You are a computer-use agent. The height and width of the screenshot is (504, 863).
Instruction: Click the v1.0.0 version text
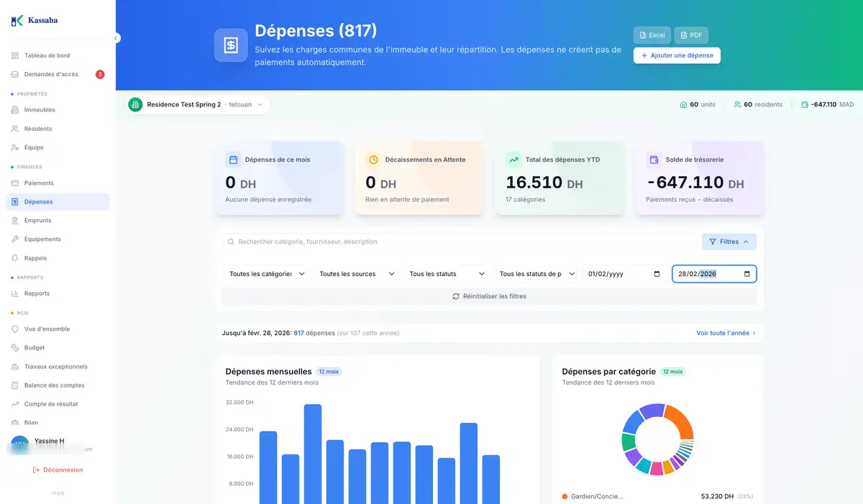pyautogui.click(x=58, y=493)
